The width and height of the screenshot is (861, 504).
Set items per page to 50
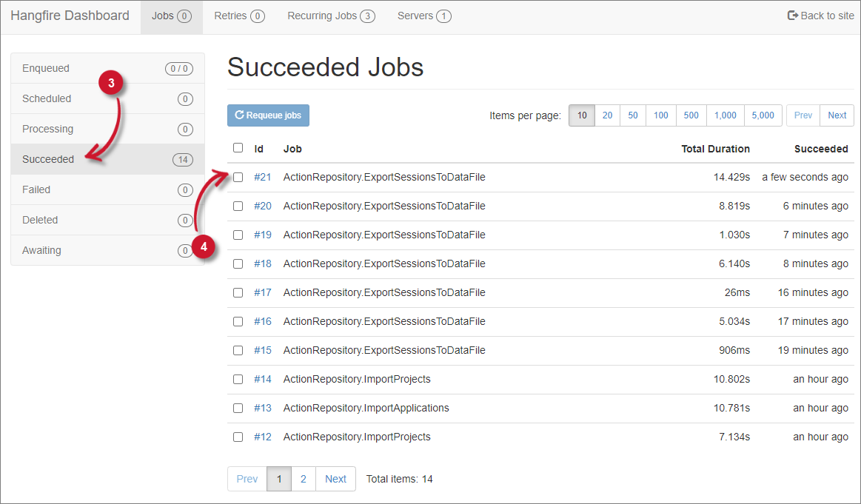[632, 115]
